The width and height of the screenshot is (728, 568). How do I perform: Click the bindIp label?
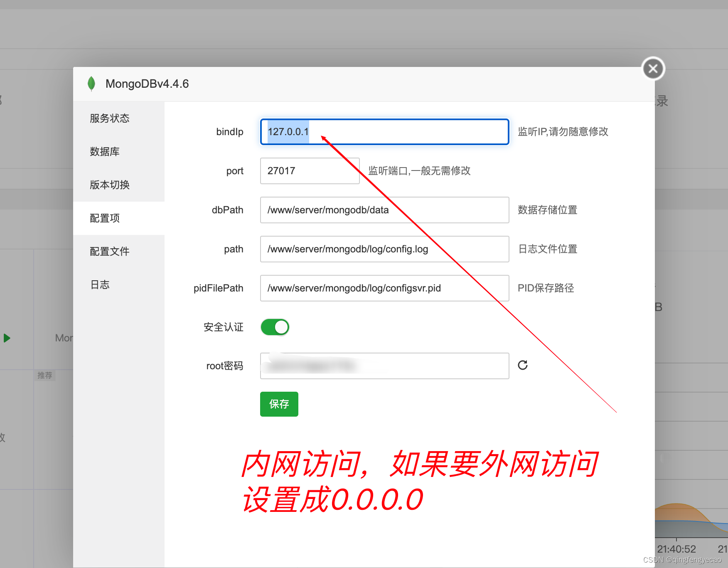point(230,132)
